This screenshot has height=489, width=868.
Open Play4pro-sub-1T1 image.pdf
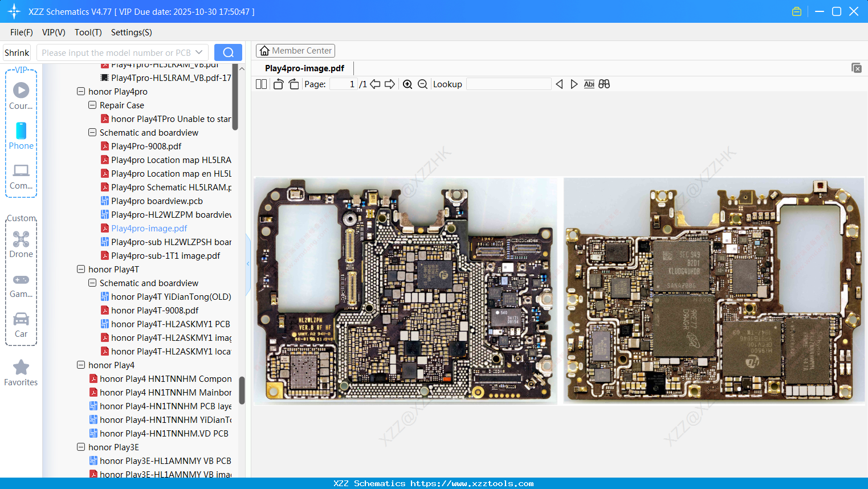tap(165, 255)
